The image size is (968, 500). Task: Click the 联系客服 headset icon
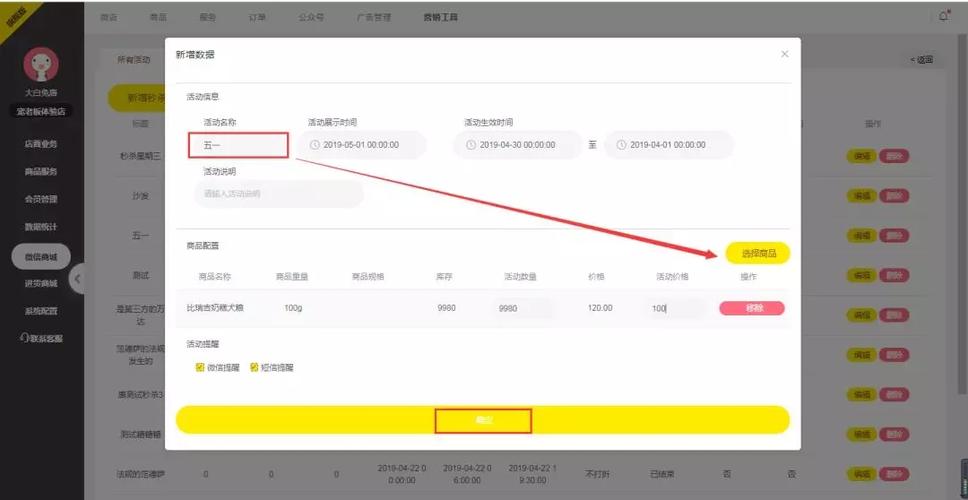click(x=23, y=338)
